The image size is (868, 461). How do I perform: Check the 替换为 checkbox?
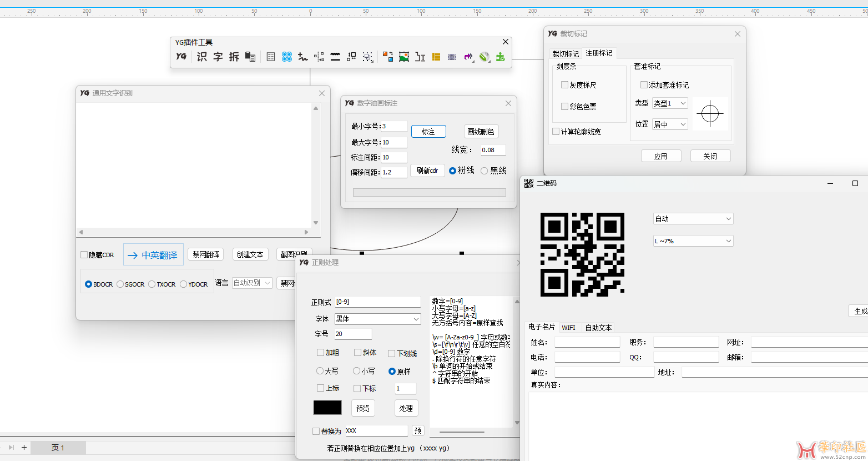(x=316, y=431)
